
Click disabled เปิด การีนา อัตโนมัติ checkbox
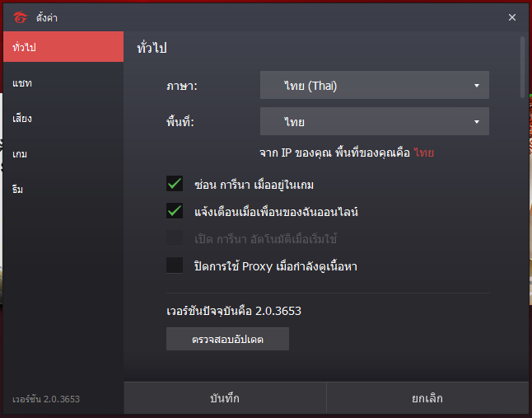pos(175,238)
